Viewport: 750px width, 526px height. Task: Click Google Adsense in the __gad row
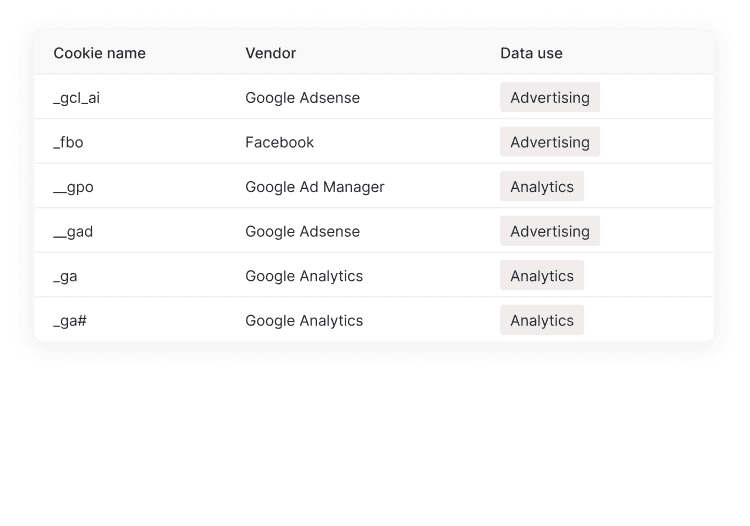(302, 231)
